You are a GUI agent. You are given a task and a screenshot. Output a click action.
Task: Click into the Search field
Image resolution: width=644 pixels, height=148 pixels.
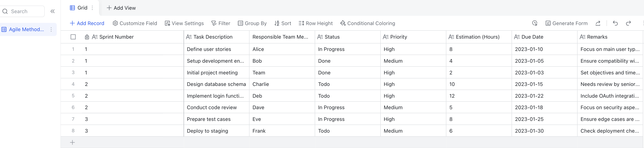coord(22,11)
